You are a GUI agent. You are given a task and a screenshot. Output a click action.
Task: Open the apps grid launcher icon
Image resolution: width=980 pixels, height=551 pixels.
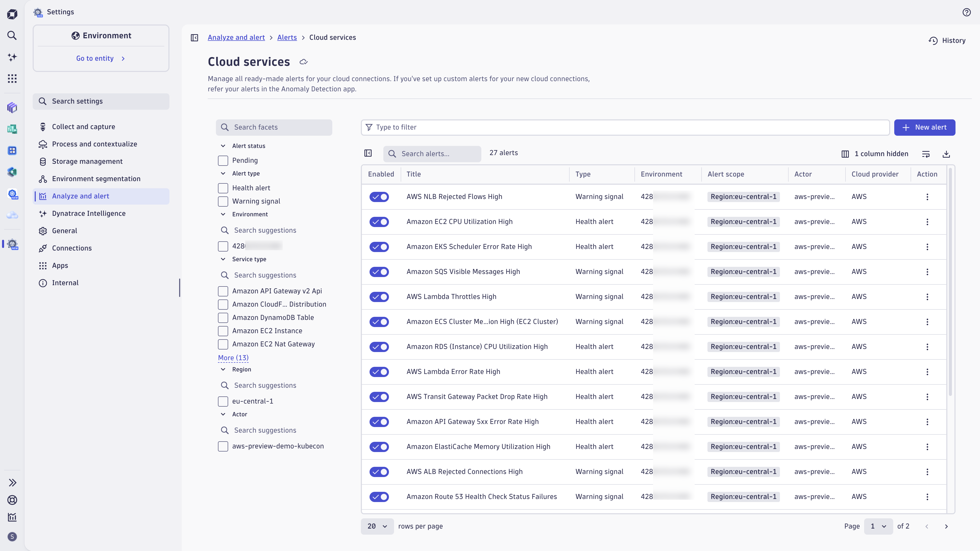tap(12, 79)
